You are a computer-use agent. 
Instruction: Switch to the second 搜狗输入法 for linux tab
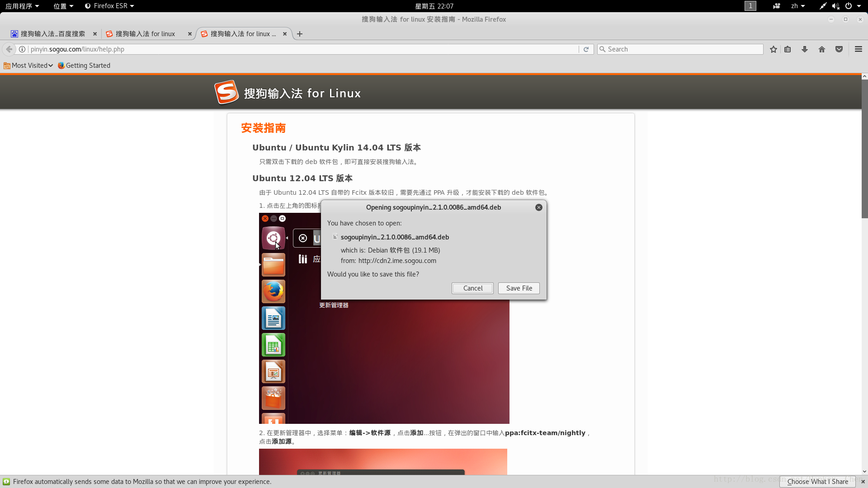click(x=145, y=34)
